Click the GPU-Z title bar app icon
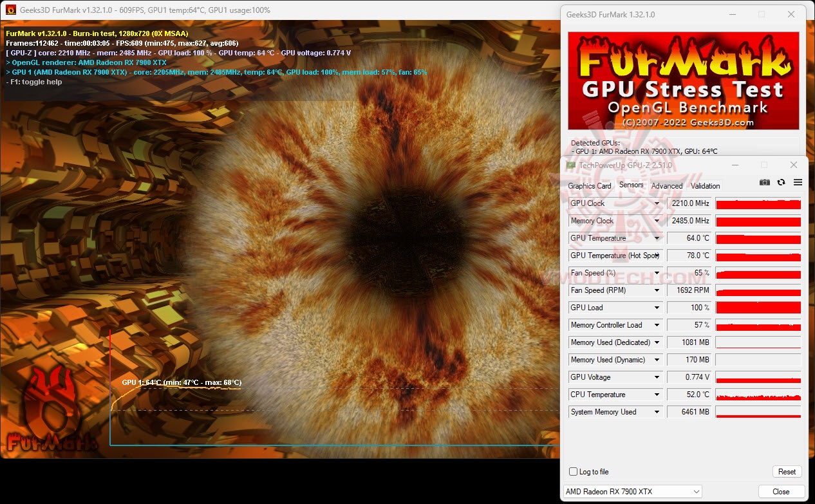The image size is (815, 504). click(570, 165)
